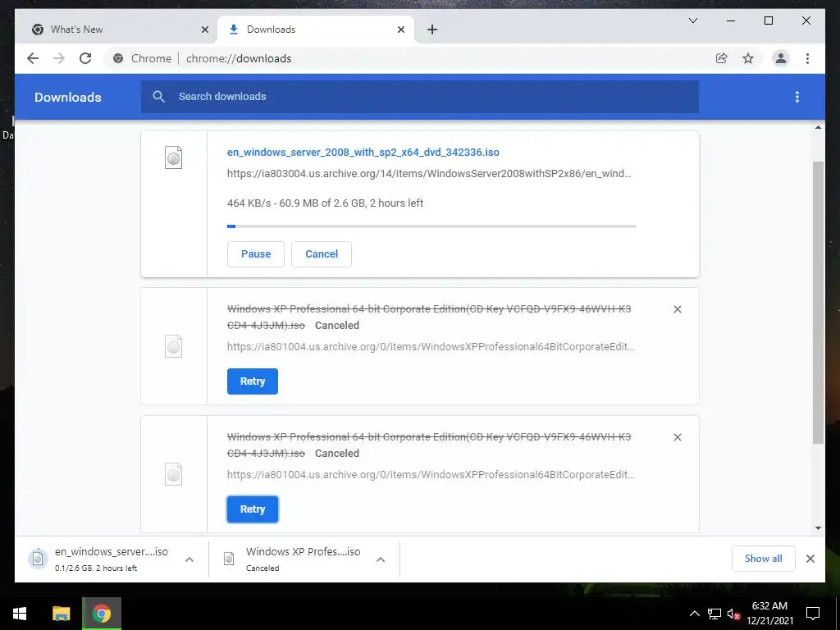Open the Downloads page more actions menu

click(x=797, y=97)
